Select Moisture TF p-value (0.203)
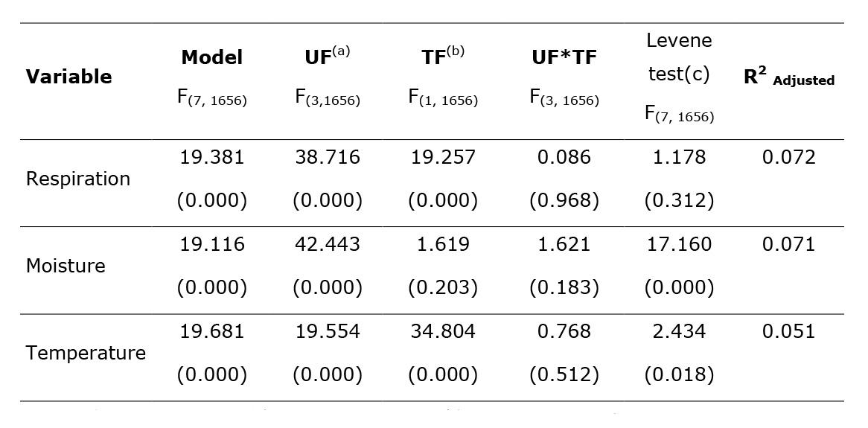The height and width of the screenshot is (428, 868). coord(442,288)
